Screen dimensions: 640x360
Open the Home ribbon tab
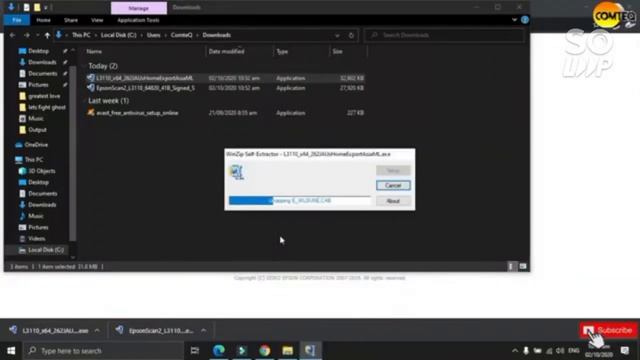(43, 20)
